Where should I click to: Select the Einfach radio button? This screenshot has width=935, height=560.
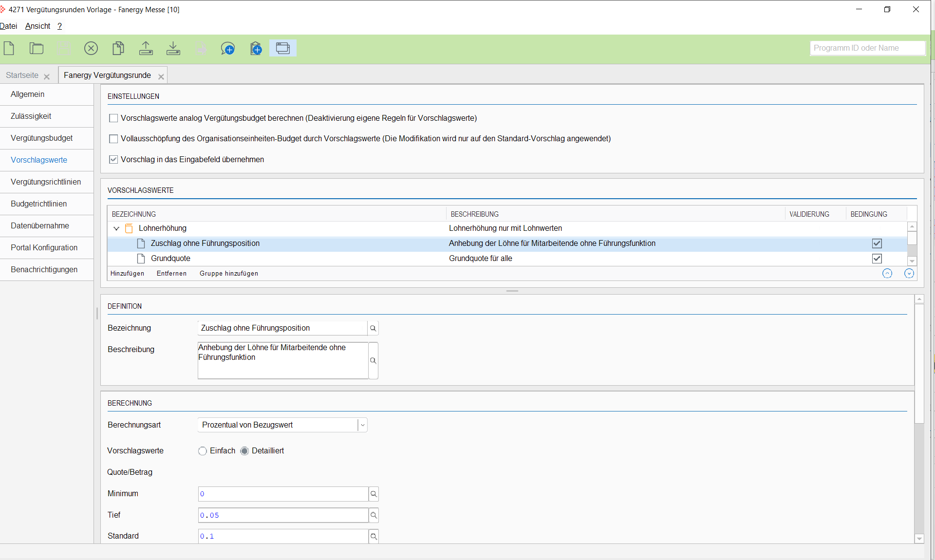pos(203,451)
